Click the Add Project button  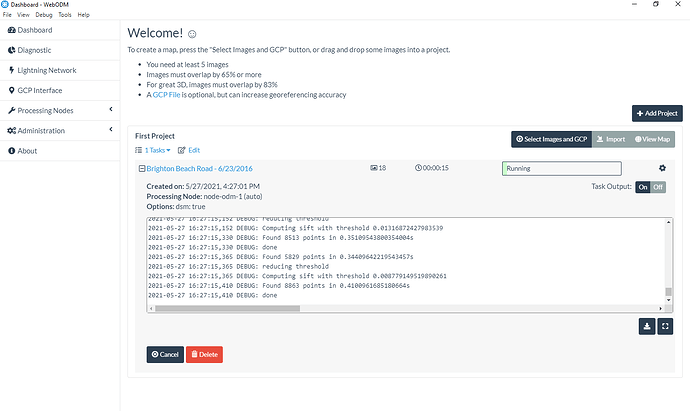tap(657, 113)
